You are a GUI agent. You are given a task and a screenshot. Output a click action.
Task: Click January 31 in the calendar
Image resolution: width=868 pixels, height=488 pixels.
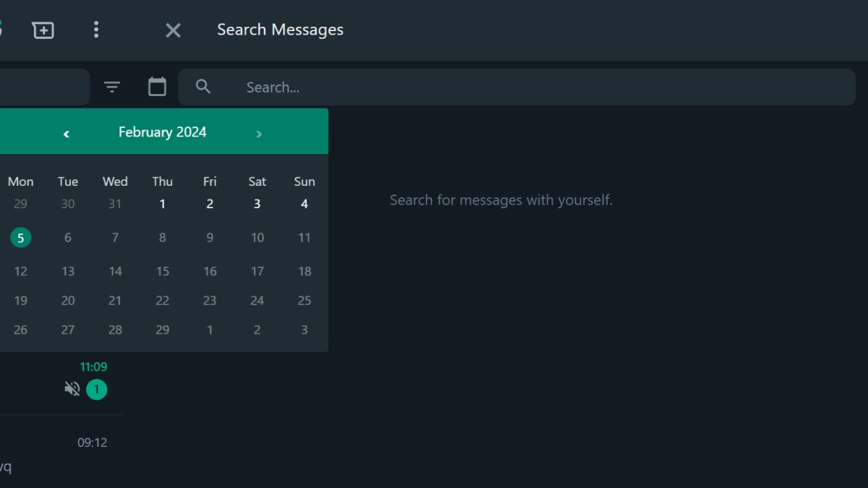pyautogui.click(x=115, y=204)
